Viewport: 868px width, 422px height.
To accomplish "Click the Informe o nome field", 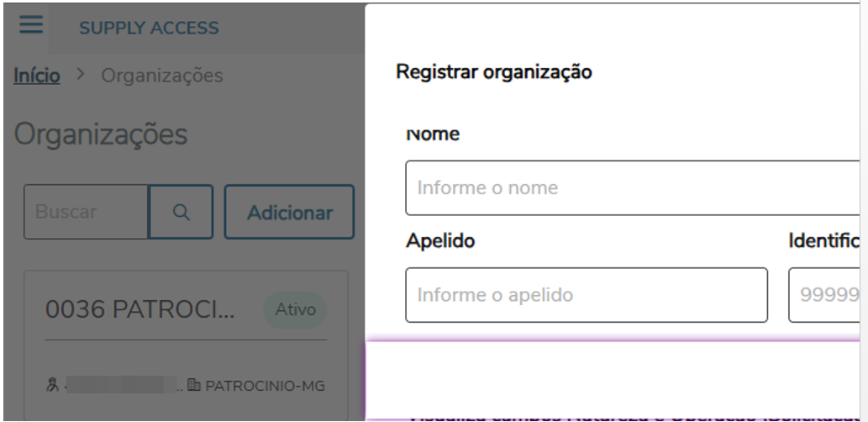I will click(632, 187).
